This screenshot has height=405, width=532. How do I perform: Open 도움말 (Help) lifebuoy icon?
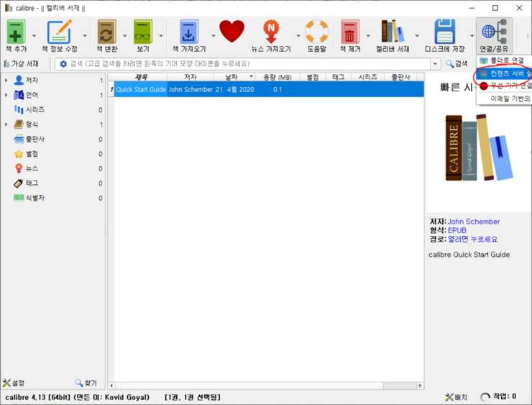[316, 32]
